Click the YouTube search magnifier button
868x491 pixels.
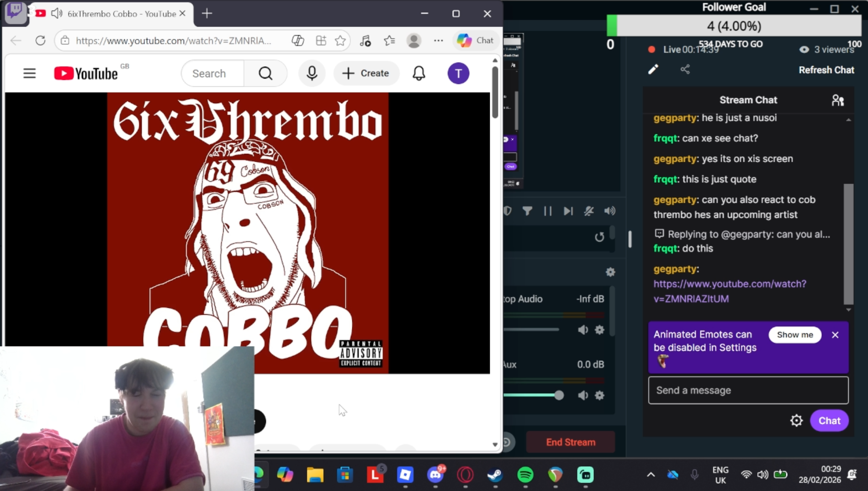pyautogui.click(x=265, y=73)
